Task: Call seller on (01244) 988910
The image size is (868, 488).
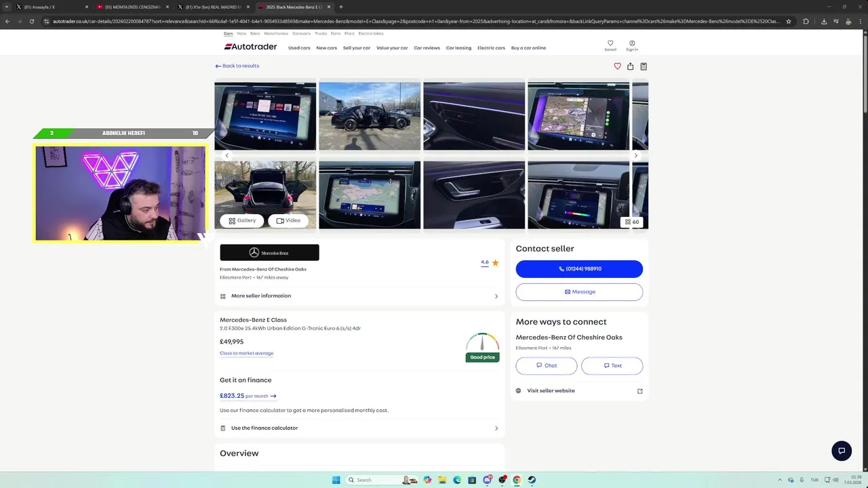Action: (579, 269)
